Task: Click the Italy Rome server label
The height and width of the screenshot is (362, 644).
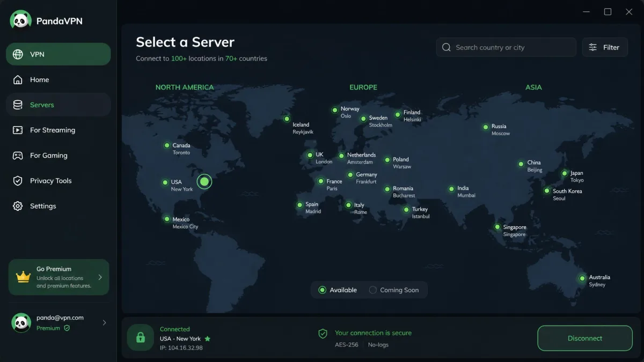Action: pyautogui.click(x=361, y=209)
